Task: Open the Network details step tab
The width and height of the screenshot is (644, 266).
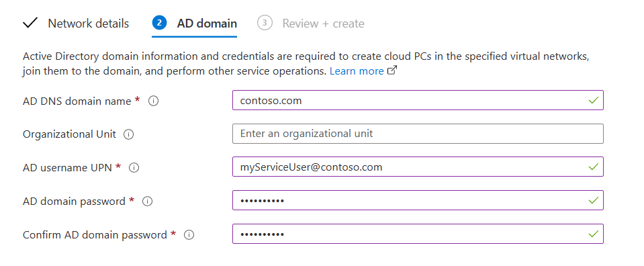Action: [x=76, y=24]
